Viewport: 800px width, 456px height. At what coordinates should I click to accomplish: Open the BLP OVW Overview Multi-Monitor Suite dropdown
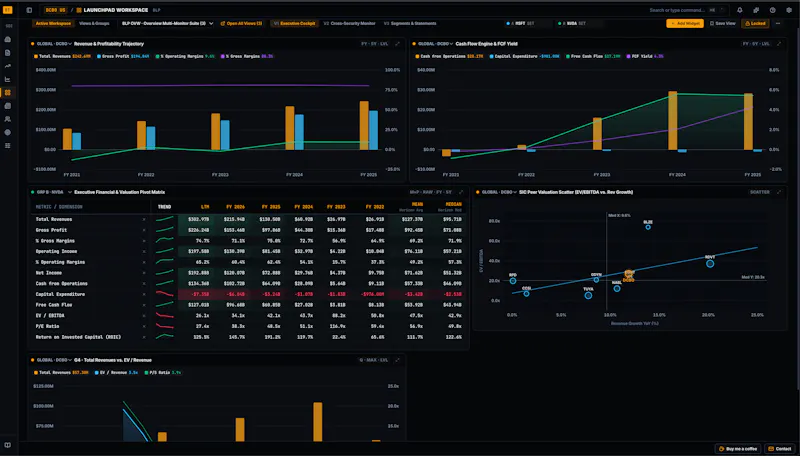[167, 23]
